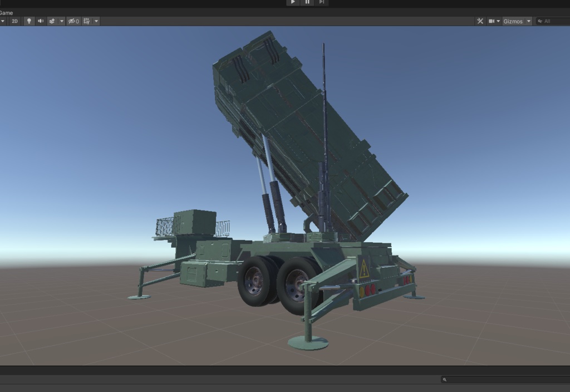Toggle 2D view mode
570x392 pixels.
[x=15, y=21]
